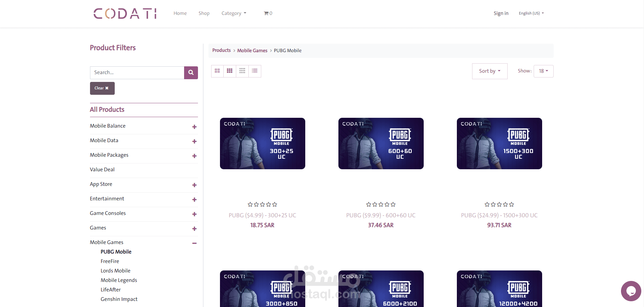Switch to four-column grid view
This screenshot has width=644, height=307.
coord(242,71)
